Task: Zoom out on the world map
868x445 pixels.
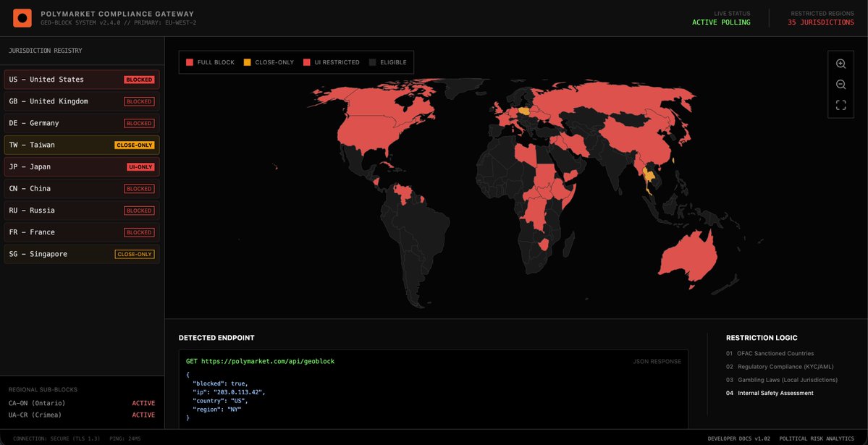Action: tap(840, 85)
